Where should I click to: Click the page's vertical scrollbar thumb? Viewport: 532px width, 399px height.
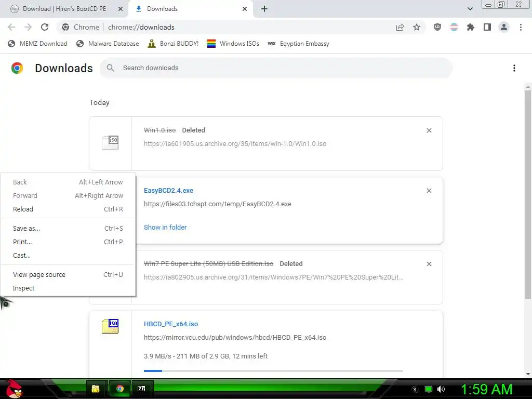[x=528, y=195]
